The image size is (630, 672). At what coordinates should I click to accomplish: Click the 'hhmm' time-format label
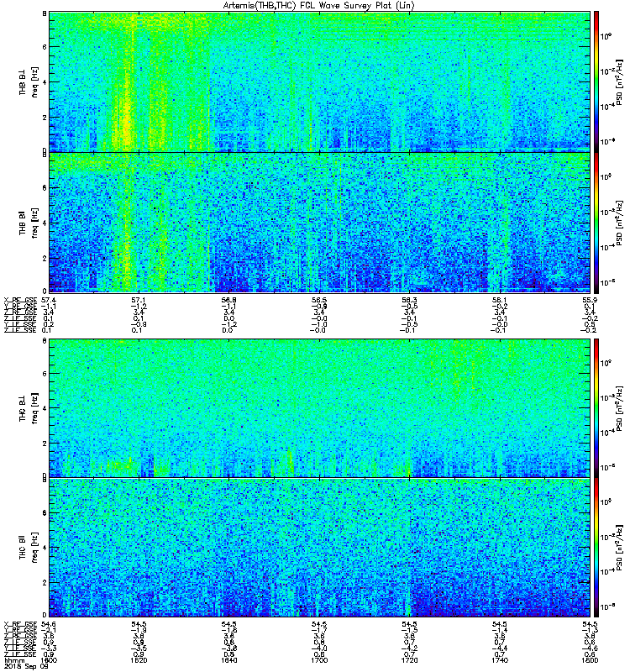point(13,660)
